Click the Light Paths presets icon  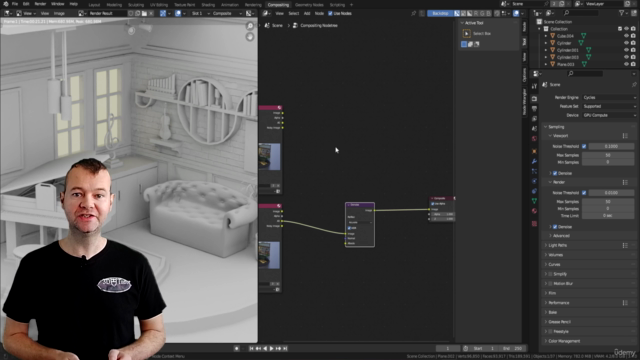[625, 245]
